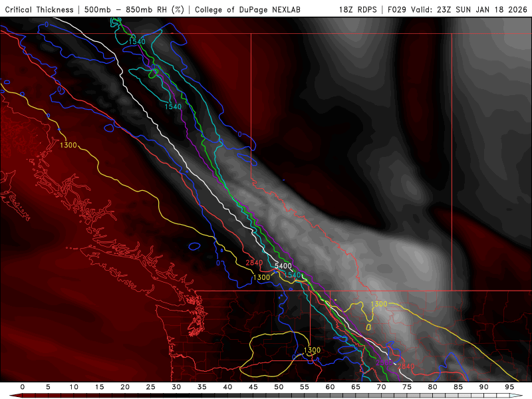Screen dimensions: 532x399
Task: Click the color scale value '80'
Action: (432, 387)
